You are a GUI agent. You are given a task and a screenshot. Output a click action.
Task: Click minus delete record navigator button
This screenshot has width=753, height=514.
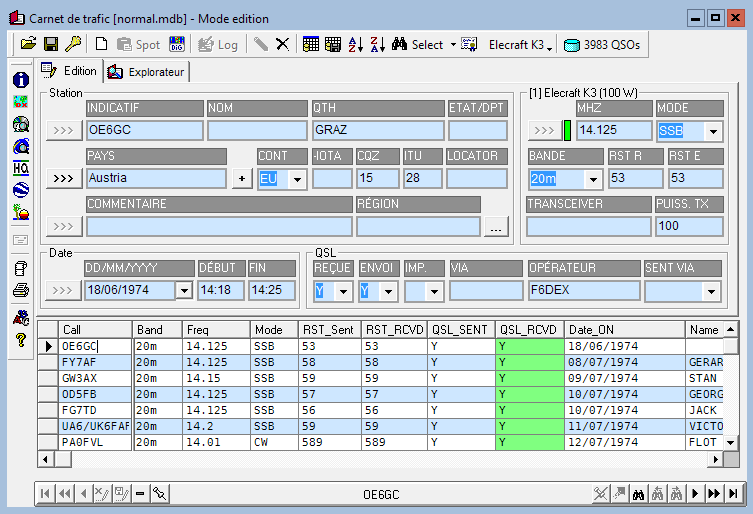[140, 493]
